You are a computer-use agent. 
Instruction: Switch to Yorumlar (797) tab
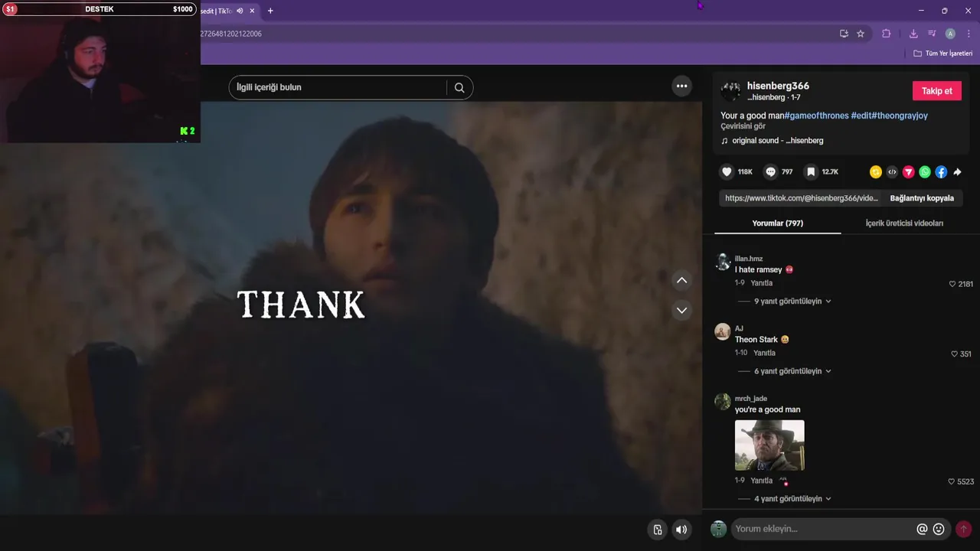pyautogui.click(x=777, y=223)
